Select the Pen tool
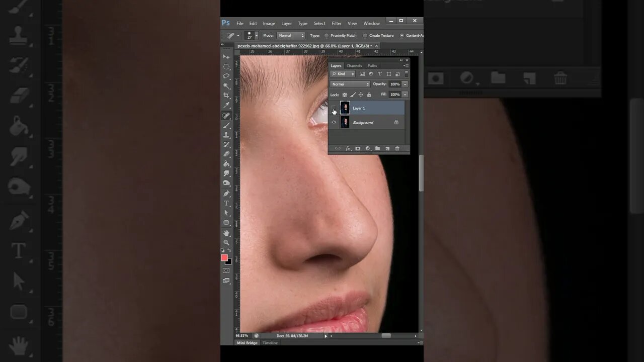Viewport: 644px width, 362px height. (226, 194)
